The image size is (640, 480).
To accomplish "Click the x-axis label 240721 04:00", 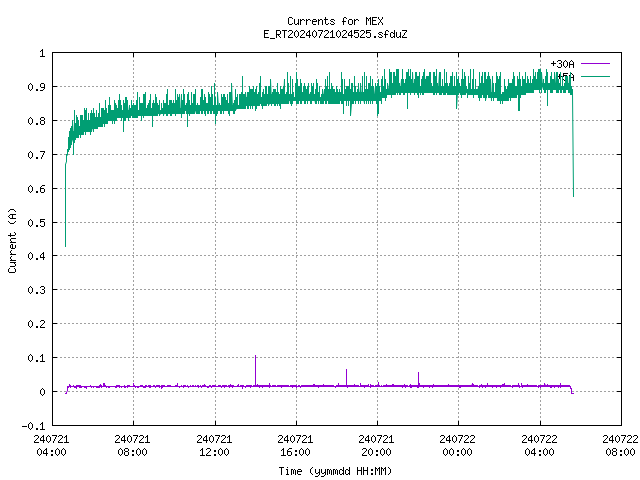I will click(x=51, y=446).
